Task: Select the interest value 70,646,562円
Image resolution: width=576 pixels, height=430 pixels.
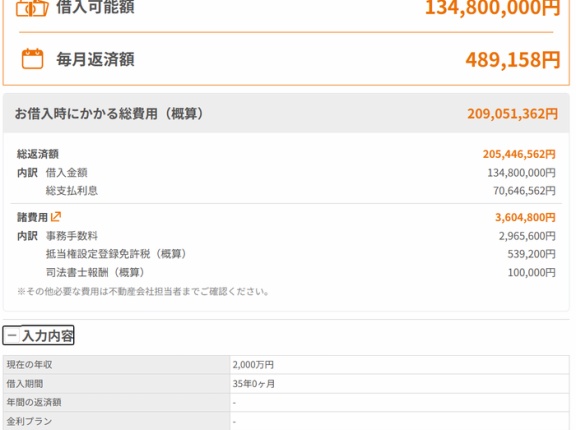Action: click(524, 191)
